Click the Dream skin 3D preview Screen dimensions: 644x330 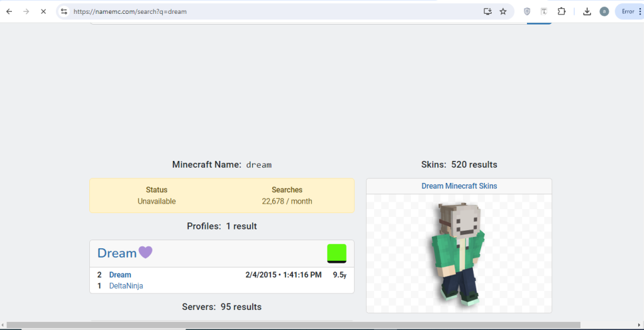458,254
